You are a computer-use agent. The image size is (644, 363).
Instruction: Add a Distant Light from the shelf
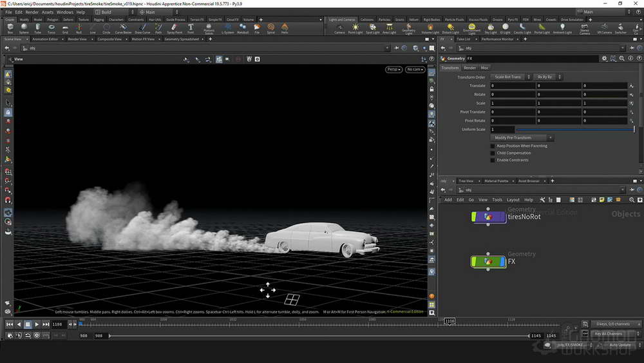451,28
